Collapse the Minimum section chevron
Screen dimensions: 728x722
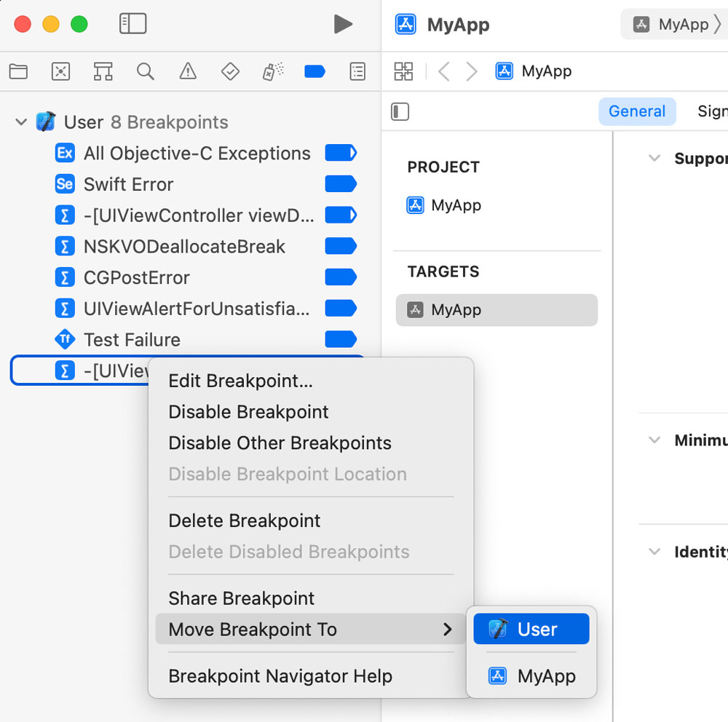click(654, 440)
